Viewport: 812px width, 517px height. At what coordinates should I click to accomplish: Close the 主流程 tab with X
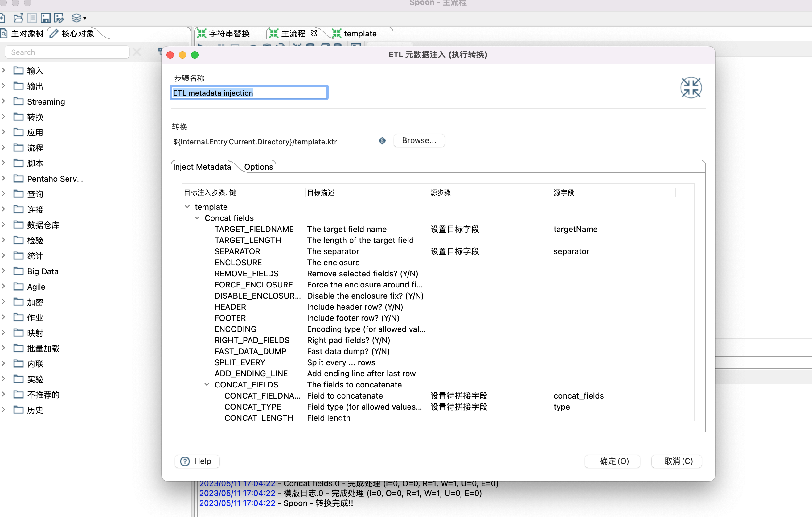point(314,33)
